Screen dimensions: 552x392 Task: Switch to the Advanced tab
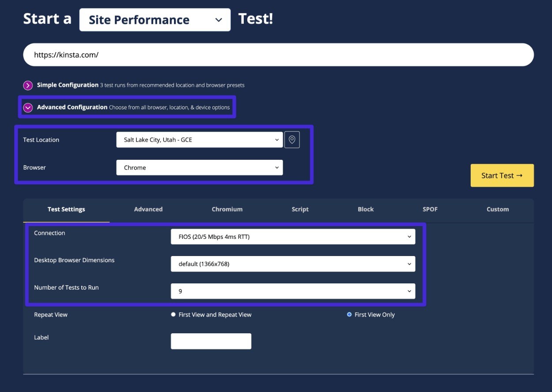pyautogui.click(x=148, y=209)
